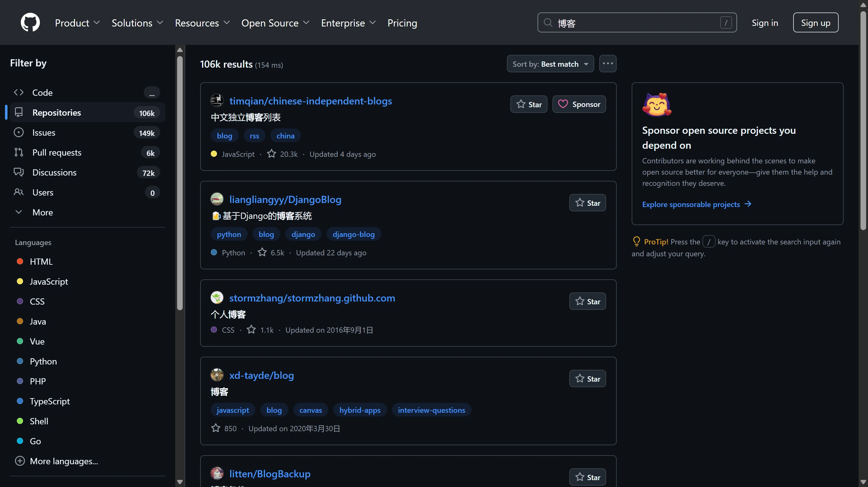Viewport: 868px width, 487px height.
Task: Expand the More filter options
Action: pyautogui.click(x=42, y=212)
